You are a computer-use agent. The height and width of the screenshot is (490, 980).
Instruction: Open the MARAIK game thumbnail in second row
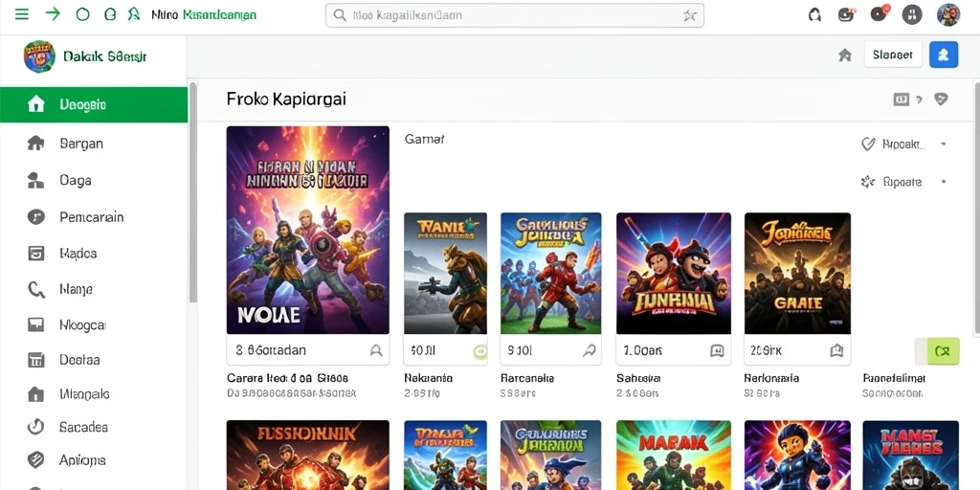(x=674, y=455)
